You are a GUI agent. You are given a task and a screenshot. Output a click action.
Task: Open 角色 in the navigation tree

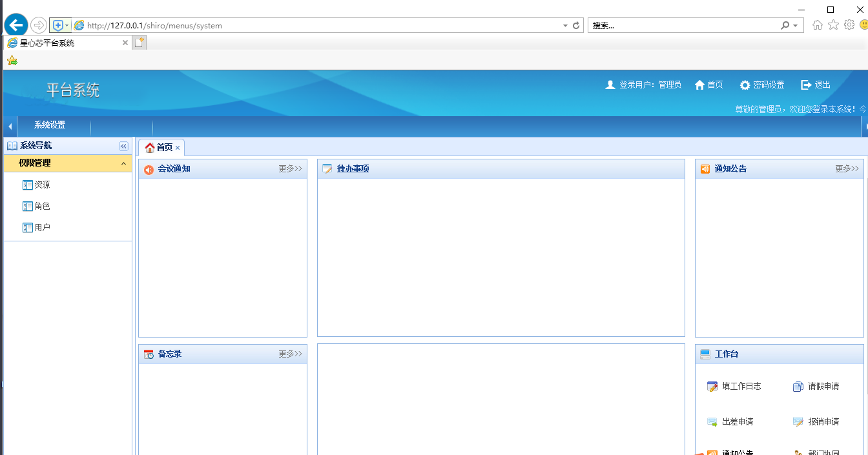pyautogui.click(x=42, y=207)
